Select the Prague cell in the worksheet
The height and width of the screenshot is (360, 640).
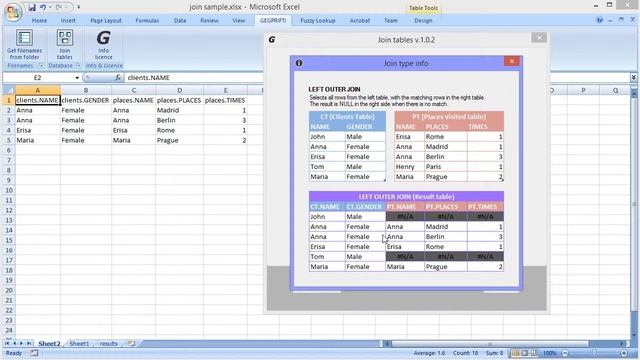(x=179, y=140)
